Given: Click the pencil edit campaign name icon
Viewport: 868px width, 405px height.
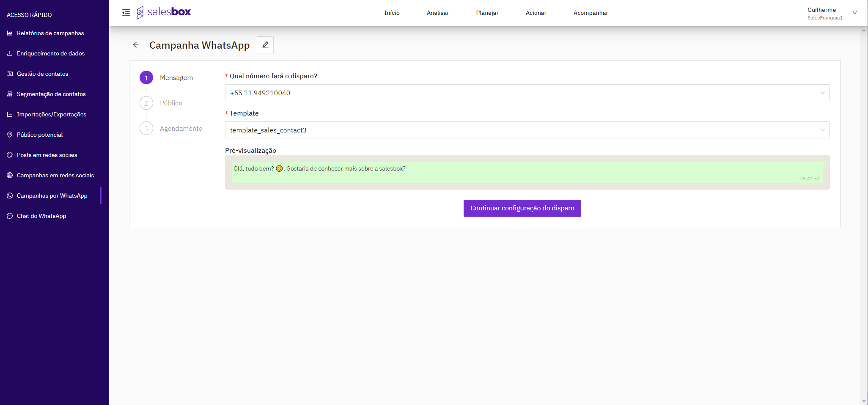Looking at the screenshot, I should click(x=265, y=45).
